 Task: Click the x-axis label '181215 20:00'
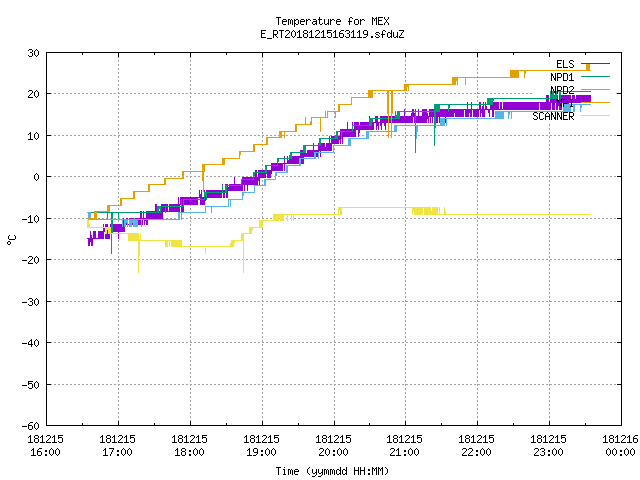[x=333, y=445]
